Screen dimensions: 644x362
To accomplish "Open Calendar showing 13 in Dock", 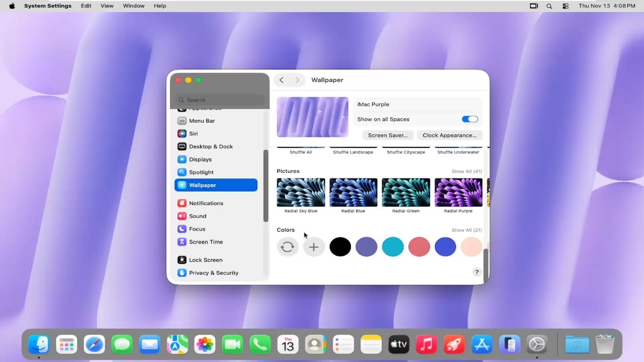I will point(288,344).
